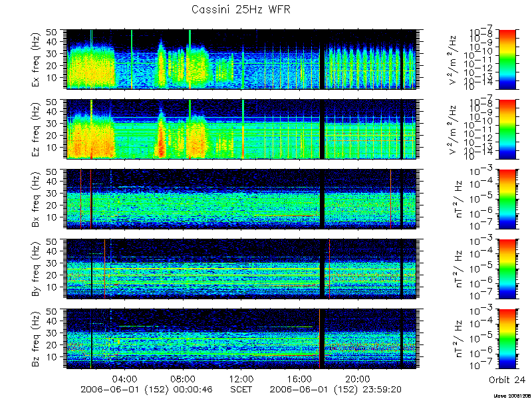Click the Bz freq spectrogram panel
The width and height of the screenshot is (532, 399).
[x=241, y=339]
